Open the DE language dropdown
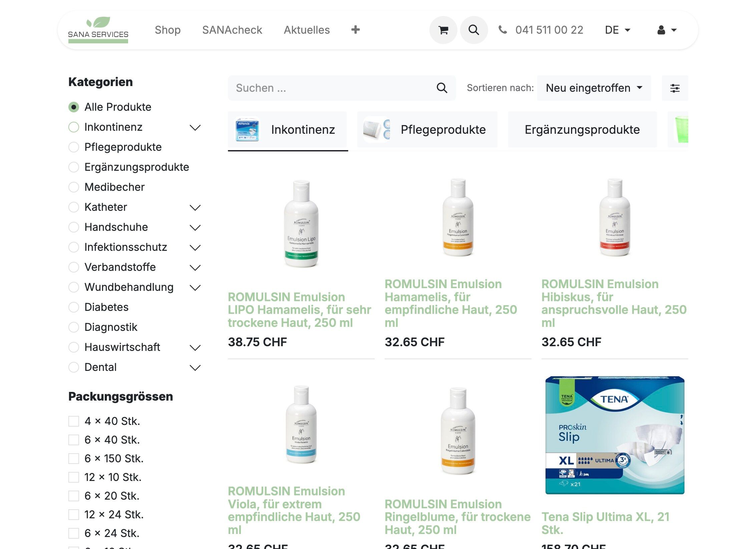Screen dimensions: 756x549 pyautogui.click(x=618, y=30)
